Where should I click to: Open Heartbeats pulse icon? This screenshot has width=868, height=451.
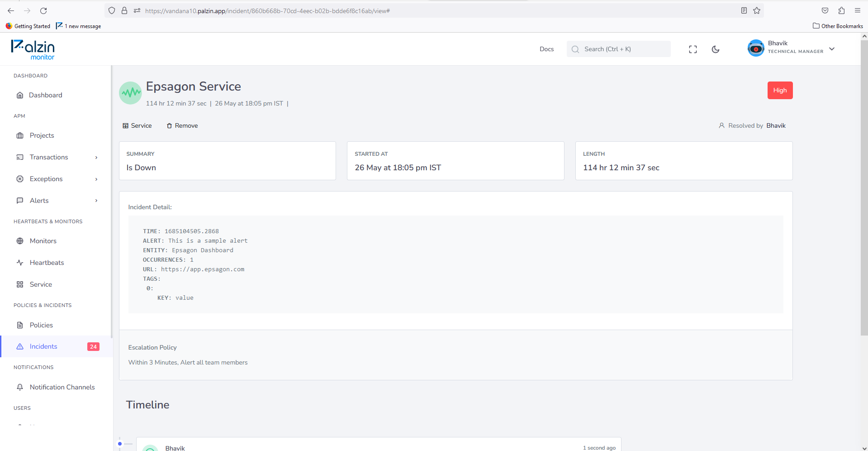[20, 263]
